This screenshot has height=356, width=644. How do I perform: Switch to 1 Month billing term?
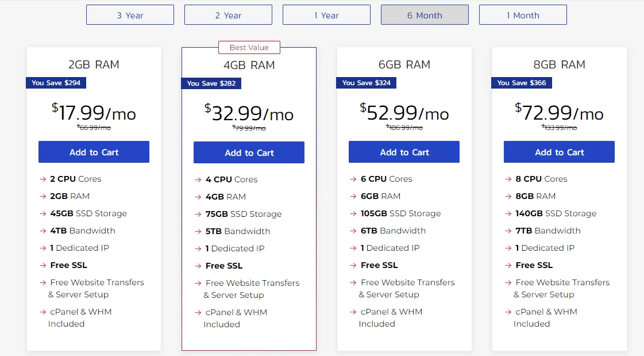(523, 15)
